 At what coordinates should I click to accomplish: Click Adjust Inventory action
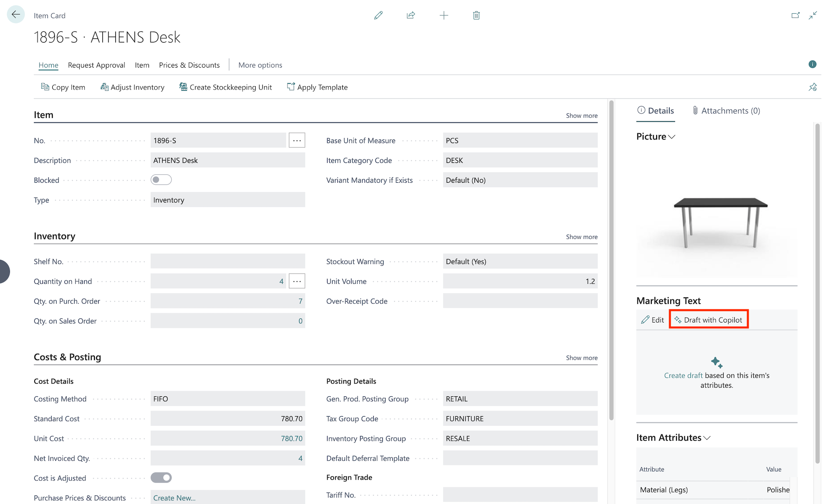(x=132, y=87)
